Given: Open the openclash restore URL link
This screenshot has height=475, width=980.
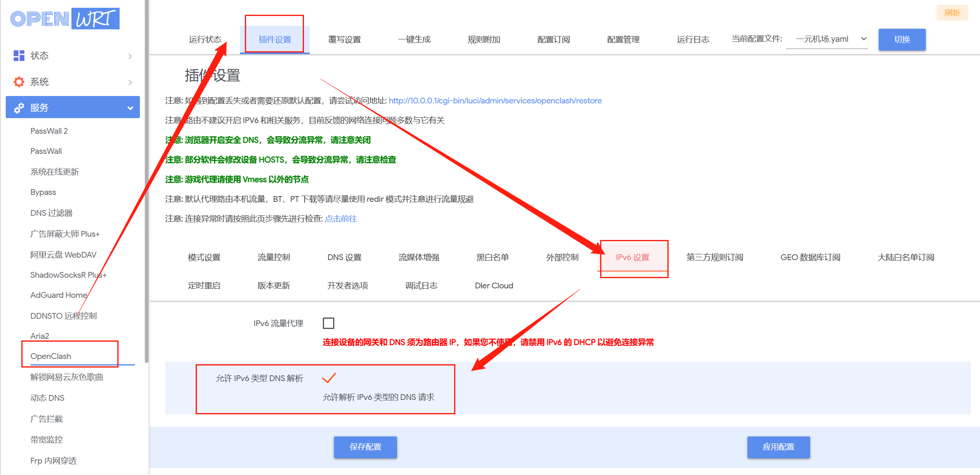Looking at the screenshot, I should tap(495, 100).
